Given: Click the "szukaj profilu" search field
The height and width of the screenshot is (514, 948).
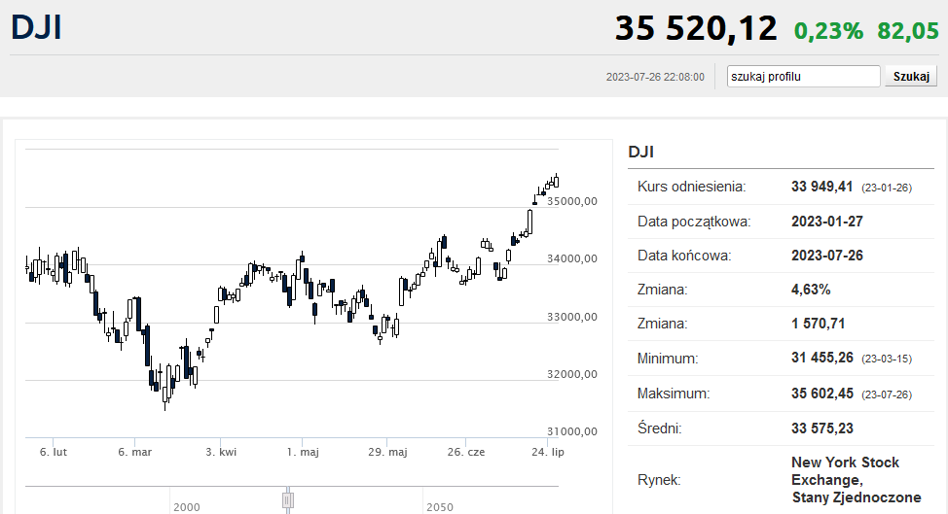Looking at the screenshot, I should (x=803, y=76).
